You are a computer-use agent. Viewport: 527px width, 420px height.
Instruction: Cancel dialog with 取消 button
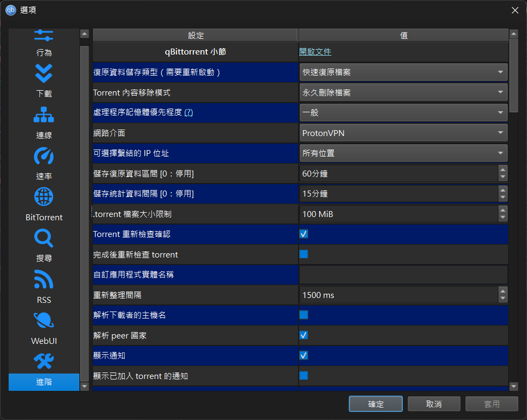coord(434,404)
